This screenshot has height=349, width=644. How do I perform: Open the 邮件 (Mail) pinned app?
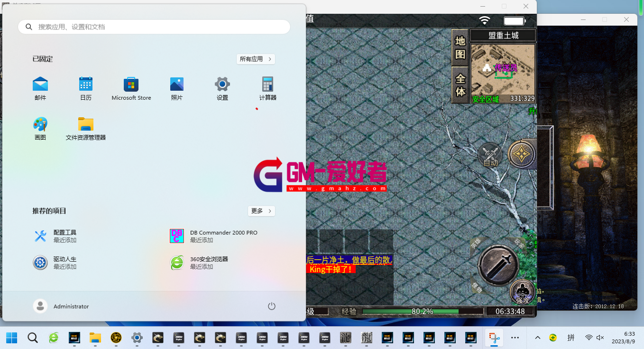(40, 89)
